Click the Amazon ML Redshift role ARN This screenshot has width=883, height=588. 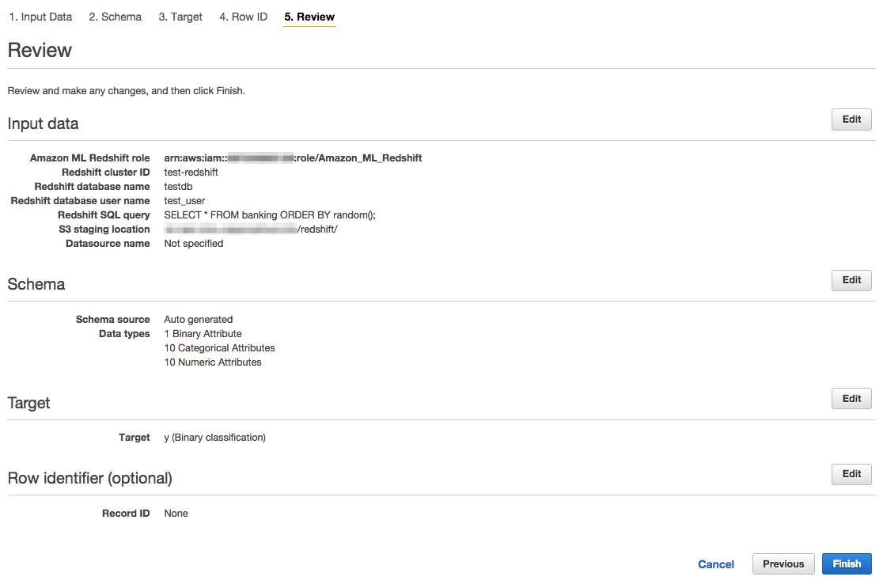(x=293, y=157)
